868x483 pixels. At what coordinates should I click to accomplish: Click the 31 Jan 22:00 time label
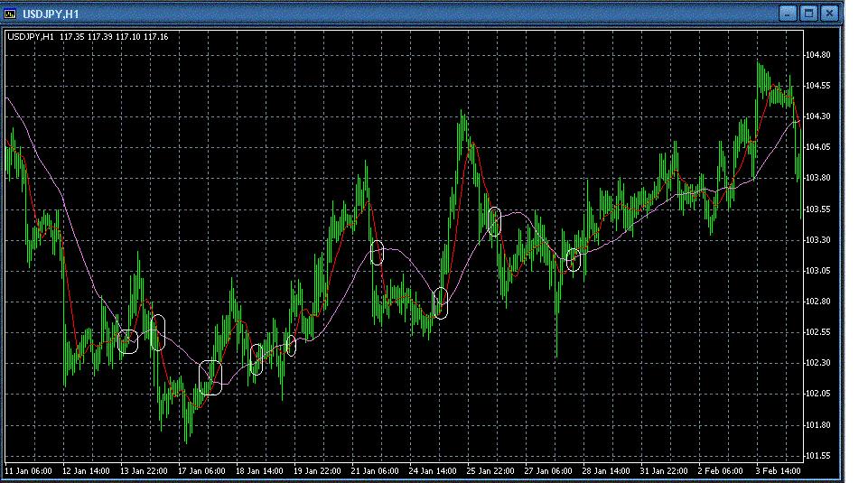tap(664, 471)
